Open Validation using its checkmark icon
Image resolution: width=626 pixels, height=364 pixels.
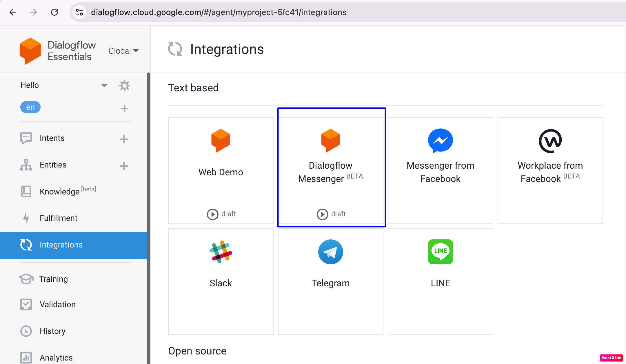(x=26, y=304)
